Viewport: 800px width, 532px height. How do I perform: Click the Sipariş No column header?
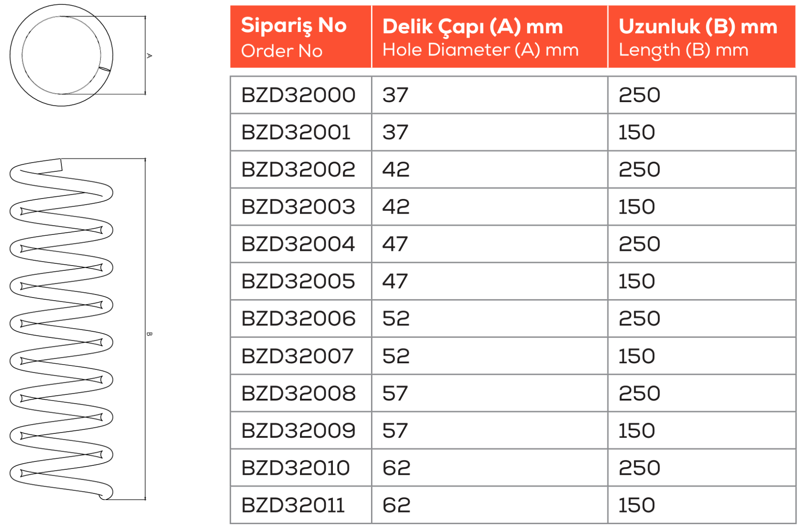click(294, 37)
